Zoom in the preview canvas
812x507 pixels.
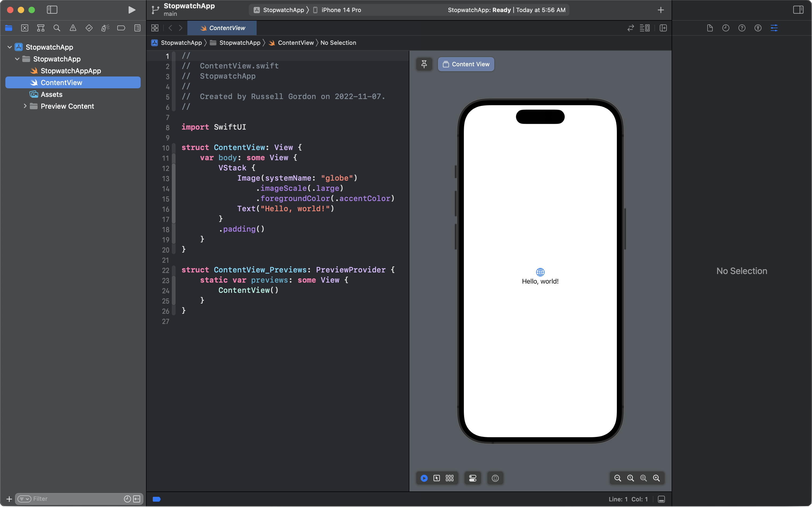pyautogui.click(x=656, y=478)
